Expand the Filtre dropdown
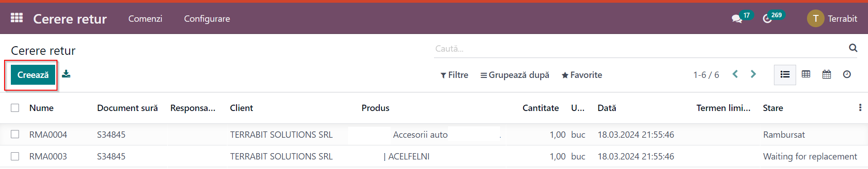 pos(454,75)
